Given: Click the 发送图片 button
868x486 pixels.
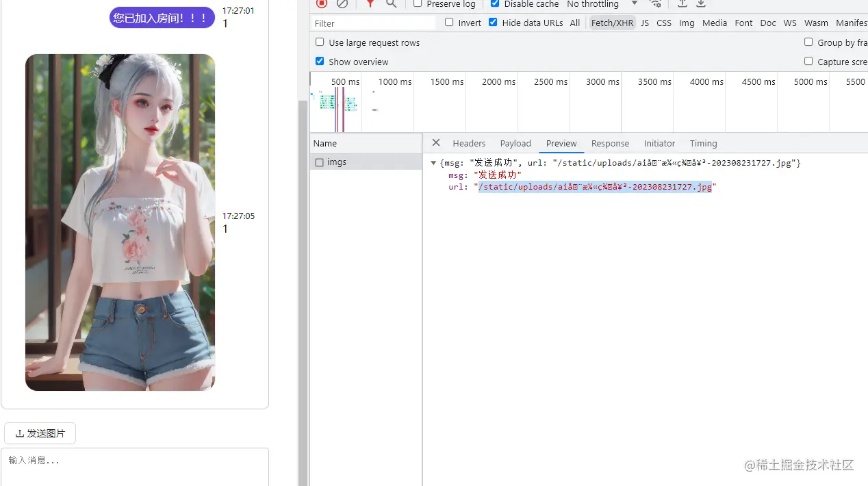Looking at the screenshot, I should pos(40,433).
